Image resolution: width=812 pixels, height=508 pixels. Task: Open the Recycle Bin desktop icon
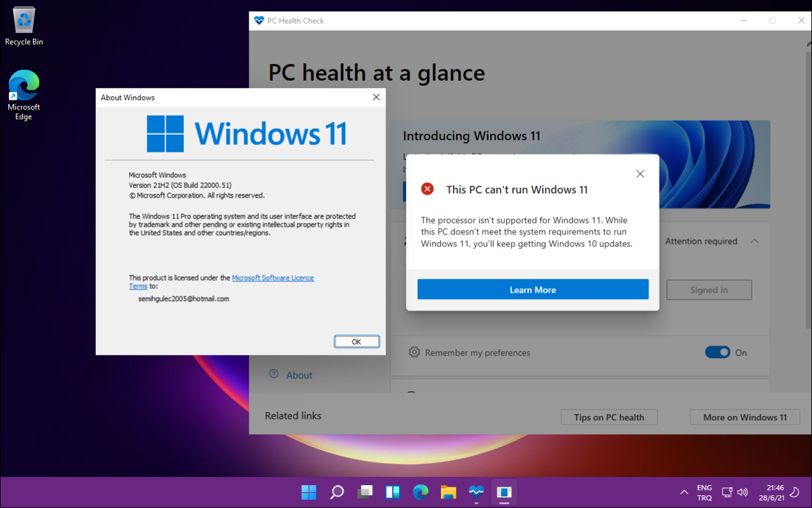(x=24, y=26)
